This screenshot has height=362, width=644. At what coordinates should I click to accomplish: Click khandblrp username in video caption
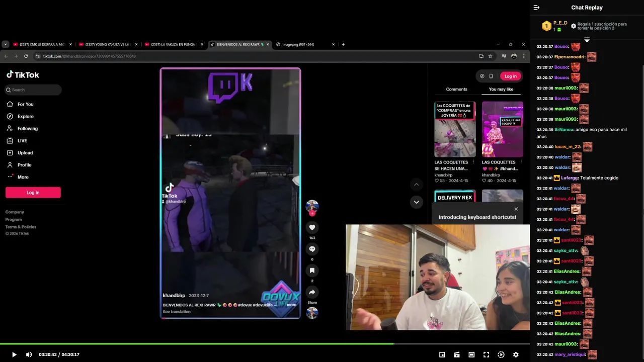174,296
